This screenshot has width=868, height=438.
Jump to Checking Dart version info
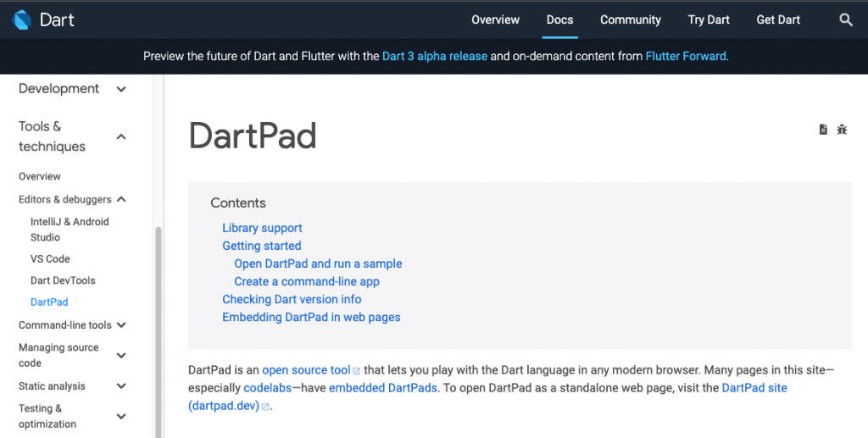pos(292,299)
